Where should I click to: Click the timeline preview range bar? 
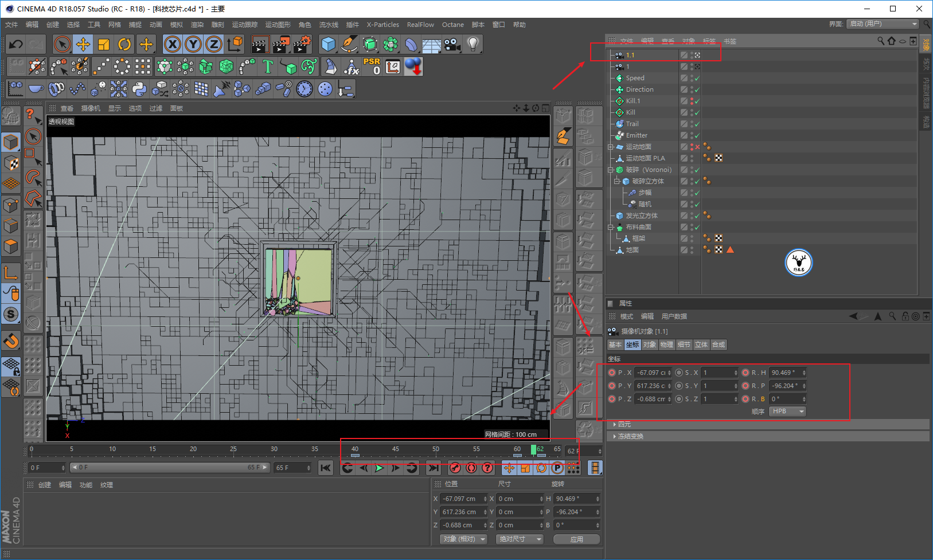[x=169, y=468]
